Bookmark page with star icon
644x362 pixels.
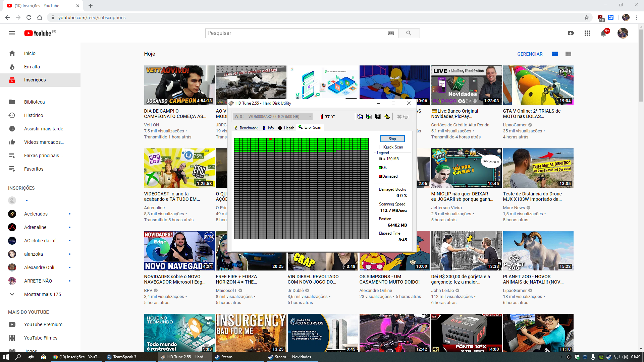(x=587, y=17)
